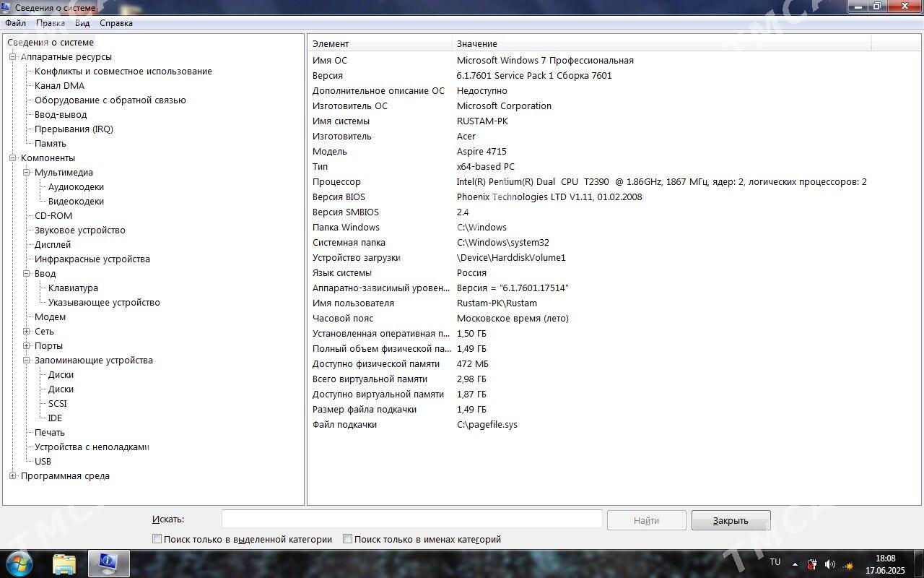Select the Дисплей tree item

point(53,245)
